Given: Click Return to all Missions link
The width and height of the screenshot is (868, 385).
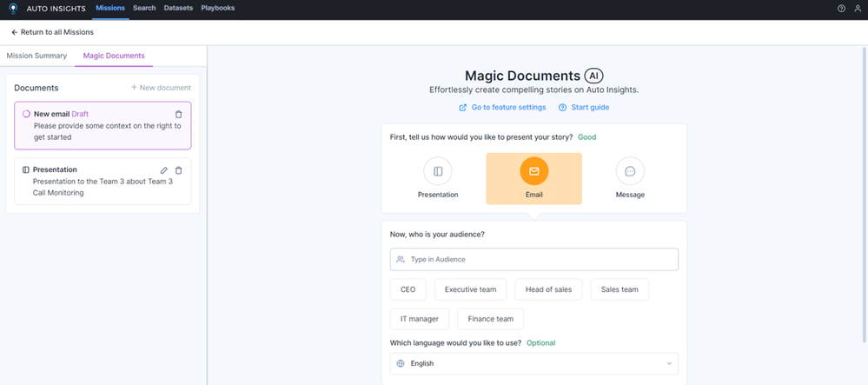Looking at the screenshot, I should 57,32.
